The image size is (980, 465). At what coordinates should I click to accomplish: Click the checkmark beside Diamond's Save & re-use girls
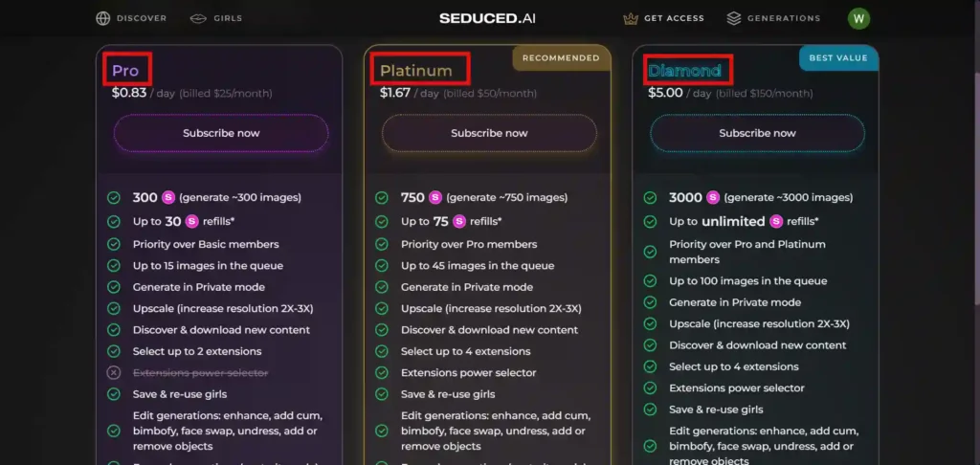[x=650, y=410]
